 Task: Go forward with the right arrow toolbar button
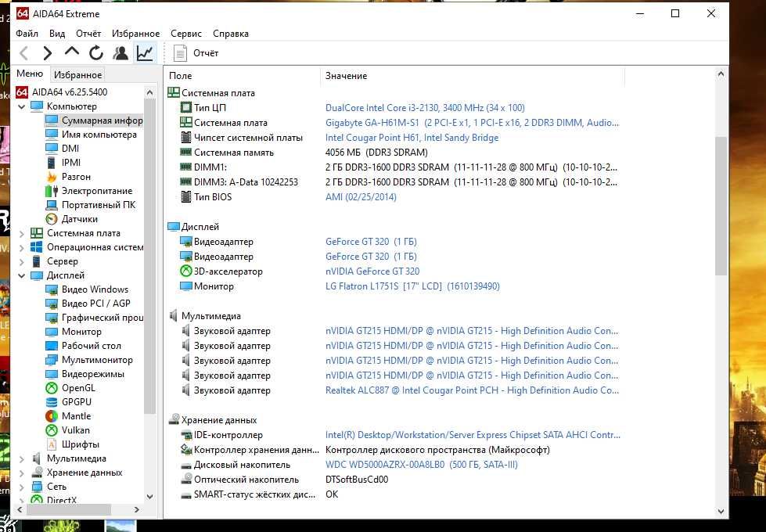(x=48, y=52)
